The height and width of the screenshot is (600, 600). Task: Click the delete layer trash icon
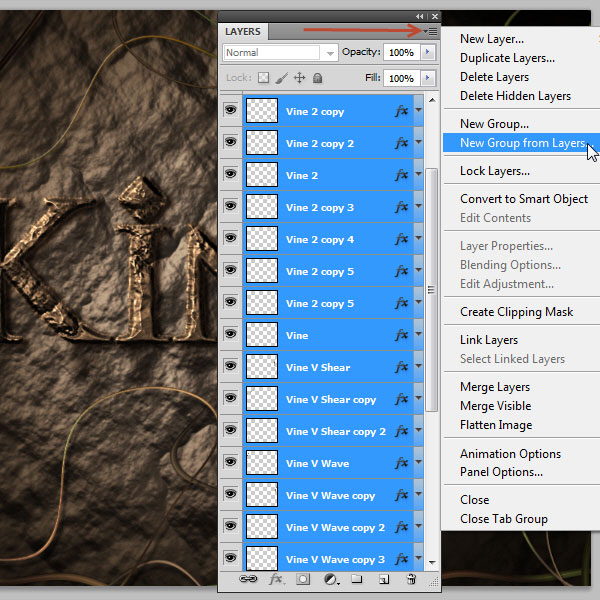tap(411, 579)
